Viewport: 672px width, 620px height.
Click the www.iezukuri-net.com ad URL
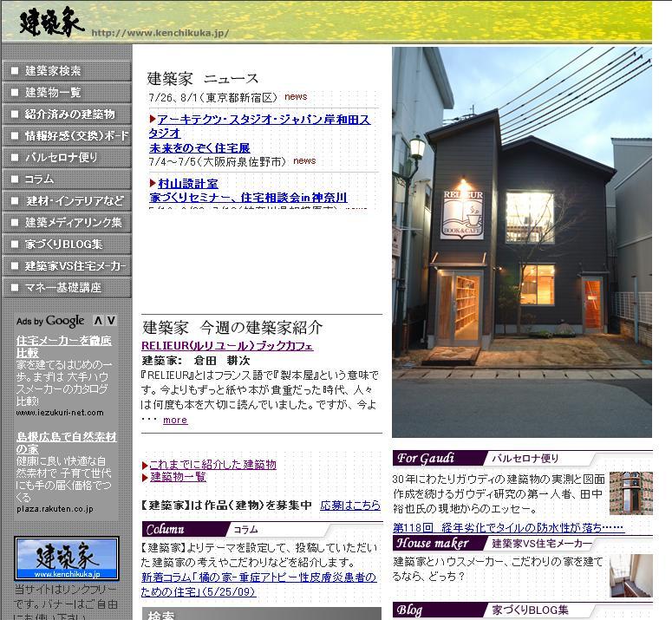pyautogui.click(x=60, y=413)
